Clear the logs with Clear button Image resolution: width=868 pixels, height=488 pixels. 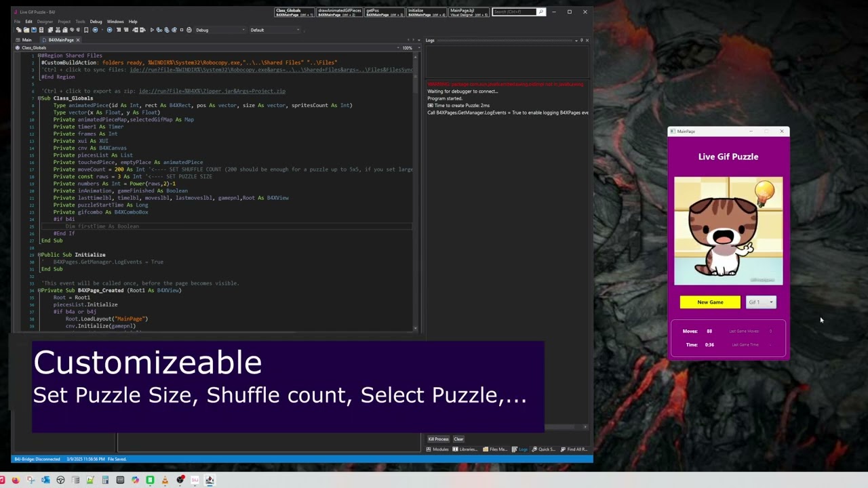[458, 439]
